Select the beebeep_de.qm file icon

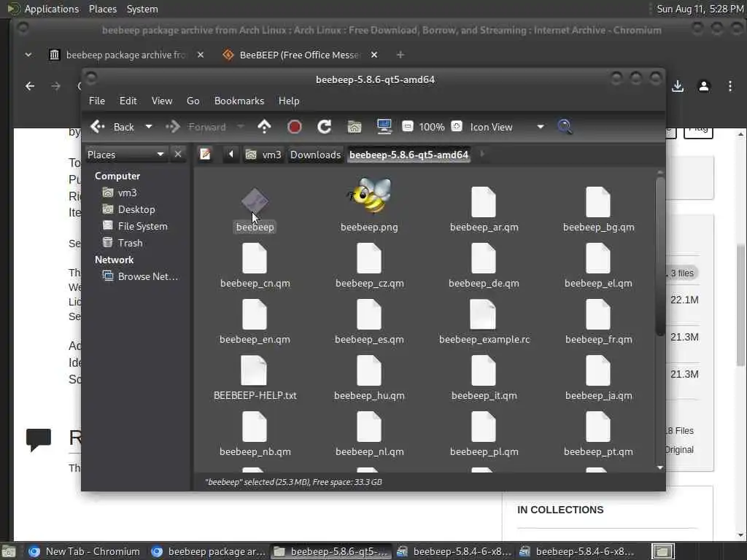point(484,258)
